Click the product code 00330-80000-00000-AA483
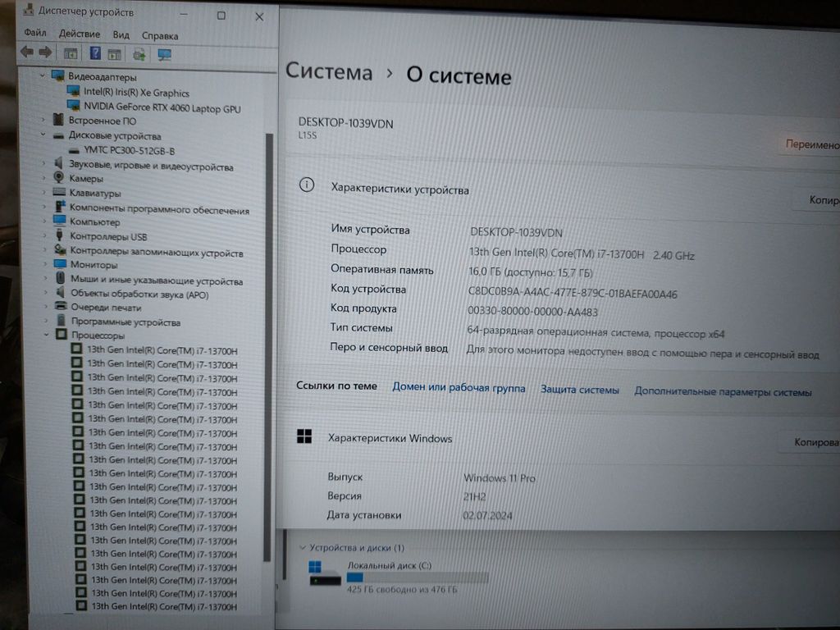 pyautogui.click(x=532, y=311)
